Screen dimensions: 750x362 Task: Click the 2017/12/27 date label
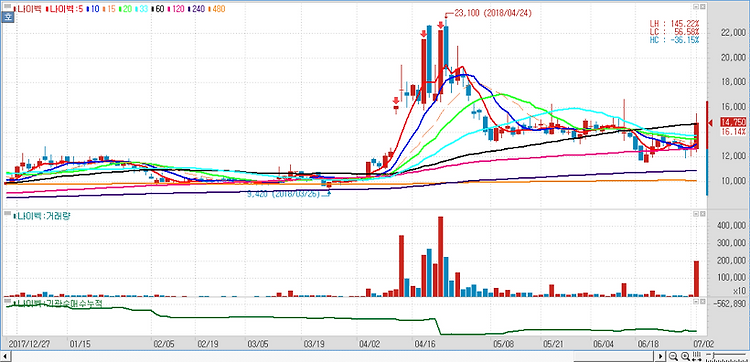point(30,344)
